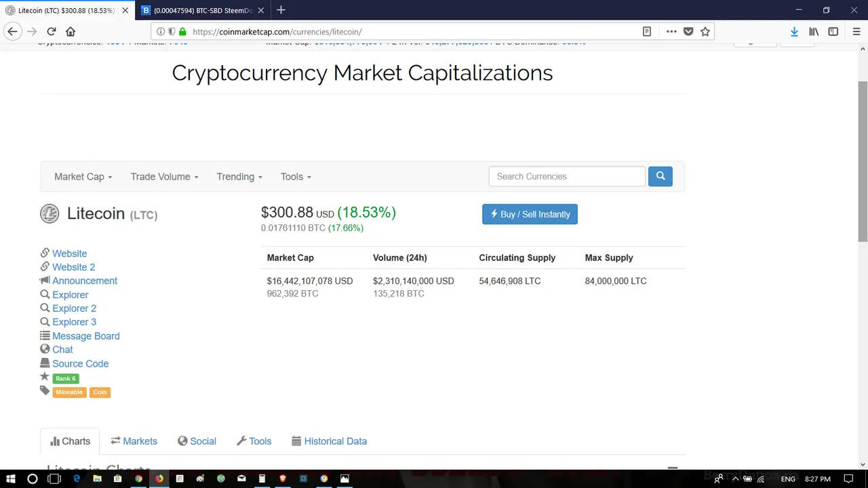Switch to the Social tab
Image resolution: width=868 pixels, height=488 pixels.
pos(197,441)
